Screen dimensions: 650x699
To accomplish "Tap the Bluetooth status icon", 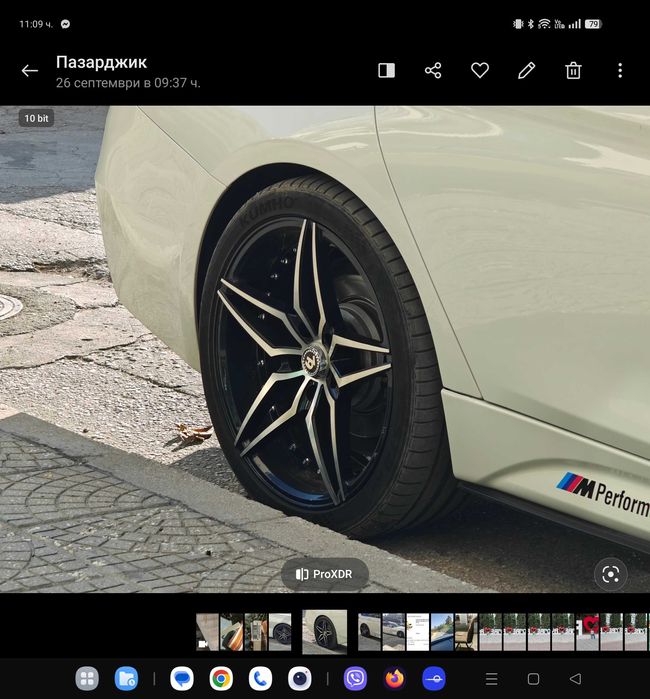I will (x=531, y=24).
